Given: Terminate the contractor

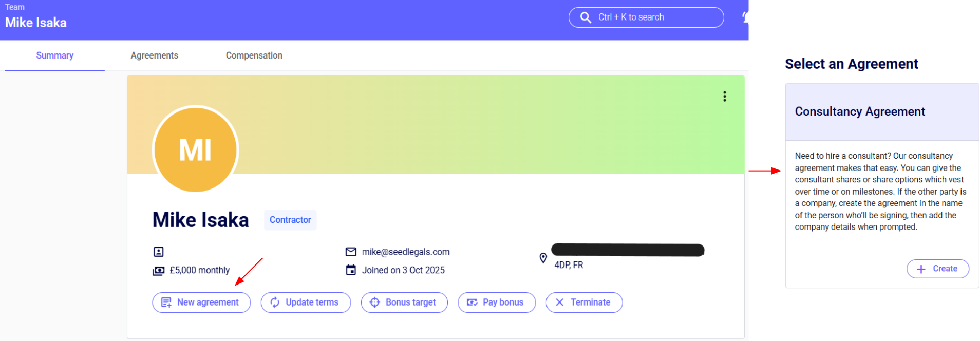Looking at the screenshot, I should 584,302.
